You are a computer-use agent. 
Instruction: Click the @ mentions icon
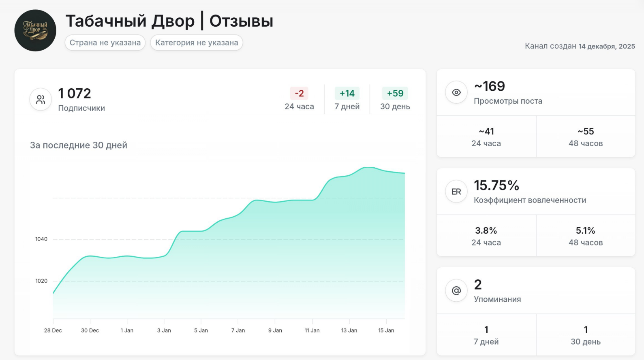tap(456, 291)
